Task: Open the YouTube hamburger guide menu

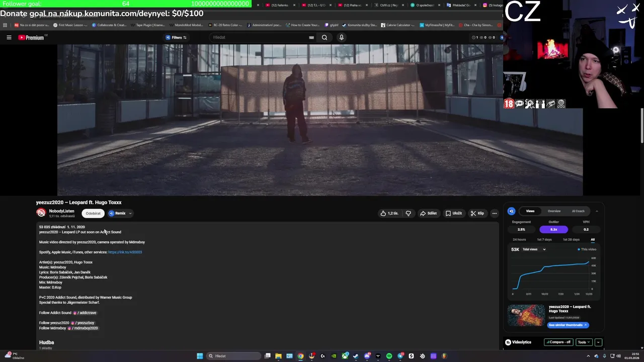Action: point(9,37)
